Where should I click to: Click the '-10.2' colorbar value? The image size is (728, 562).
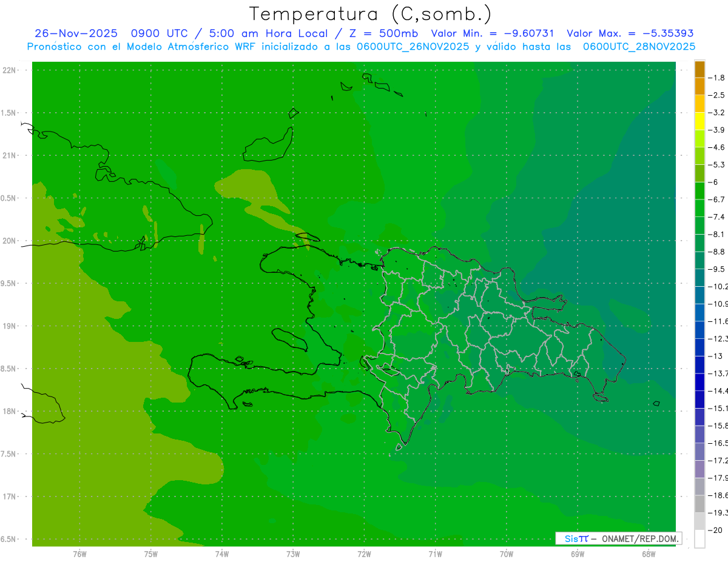point(718,286)
